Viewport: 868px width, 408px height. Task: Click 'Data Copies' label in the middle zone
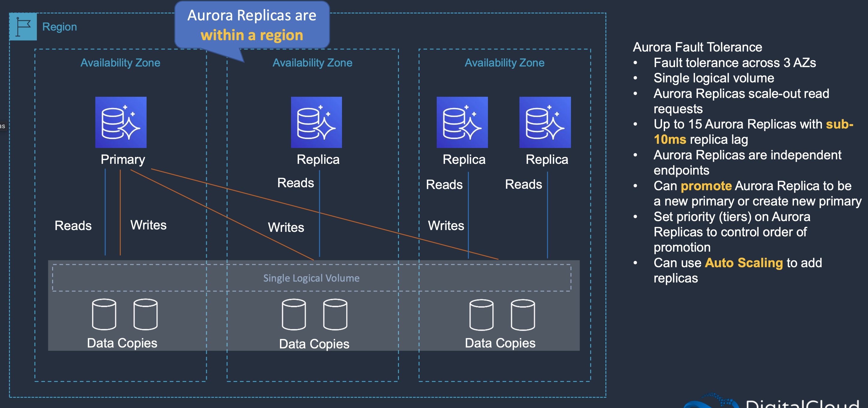tap(314, 344)
